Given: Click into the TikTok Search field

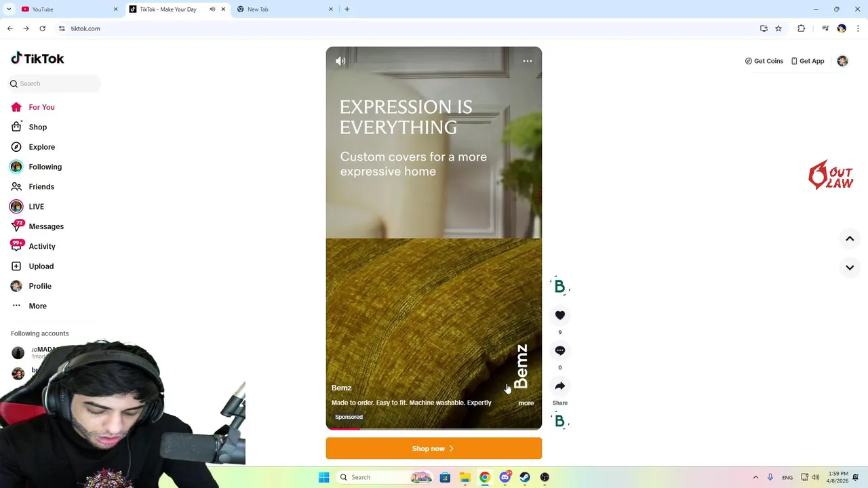Looking at the screenshot, I should [x=54, y=83].
